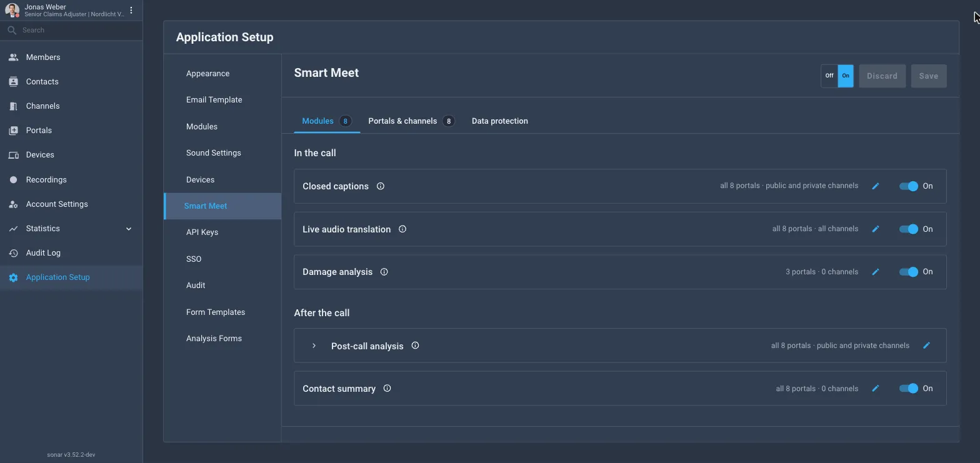Open API Keys settings
This screenshot has width=980, height=463.
point(222,232)
